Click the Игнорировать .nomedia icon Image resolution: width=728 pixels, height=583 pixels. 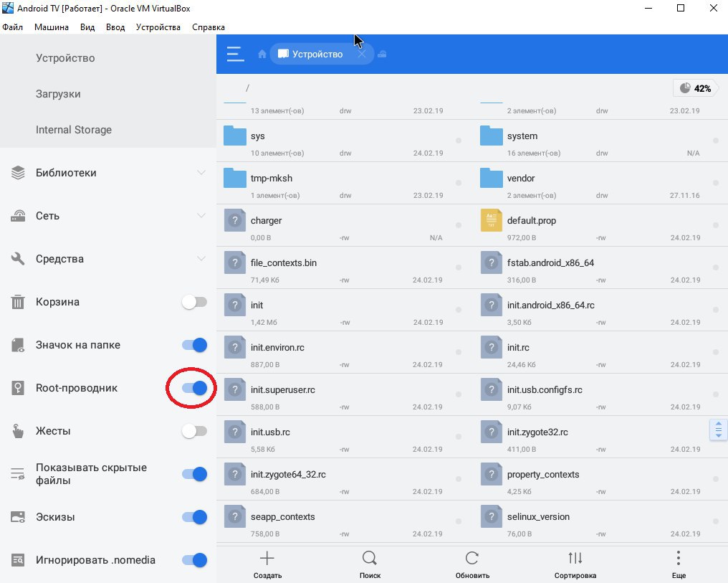point(18,560)
